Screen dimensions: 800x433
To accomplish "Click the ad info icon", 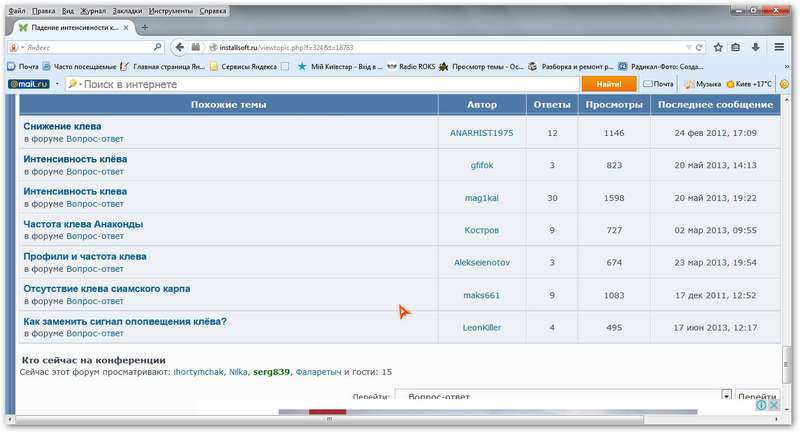I will click(x=761, y=405).
